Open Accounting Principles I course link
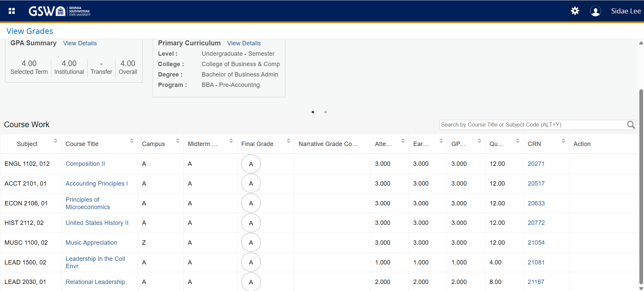The width and height of the screenshot is (644, 291). [97, 184]
